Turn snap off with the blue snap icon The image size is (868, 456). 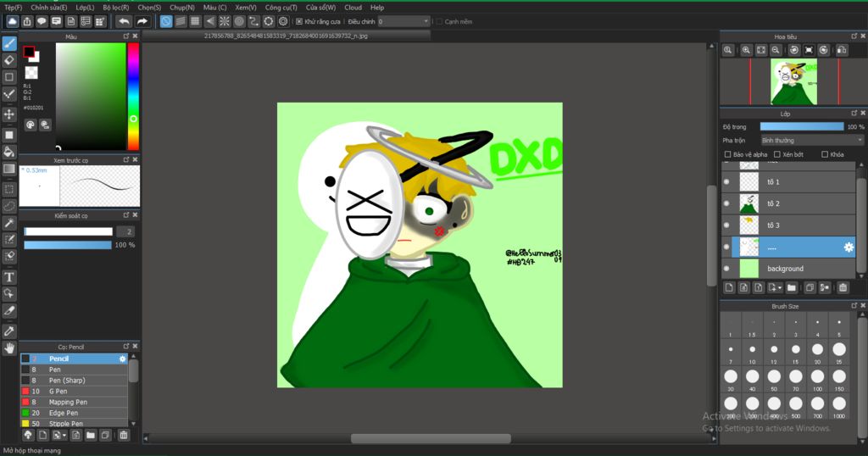[166, 21]
